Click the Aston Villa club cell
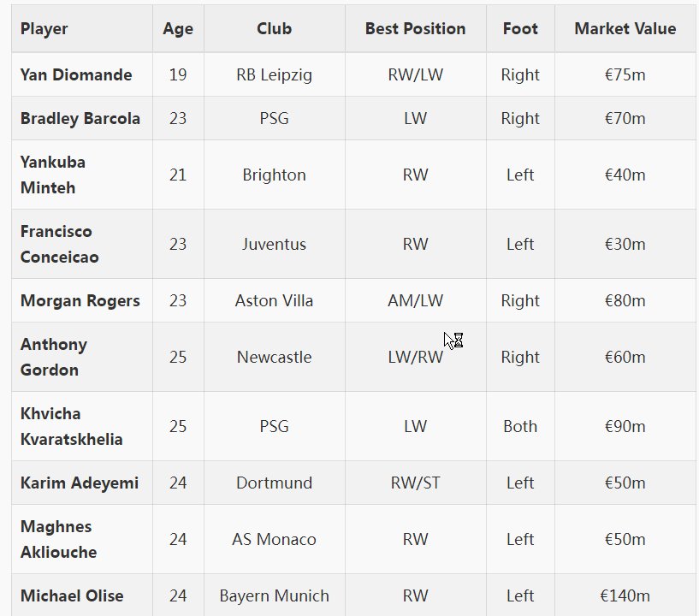 tap(274, 300)
